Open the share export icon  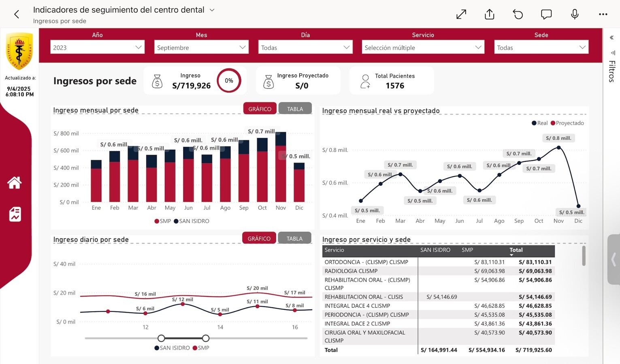[489, 15]
